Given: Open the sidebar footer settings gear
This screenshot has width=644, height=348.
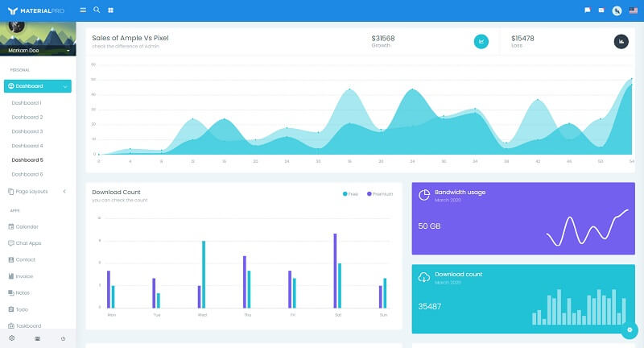Looking at the screenshot, I should (x=11, y=338).
